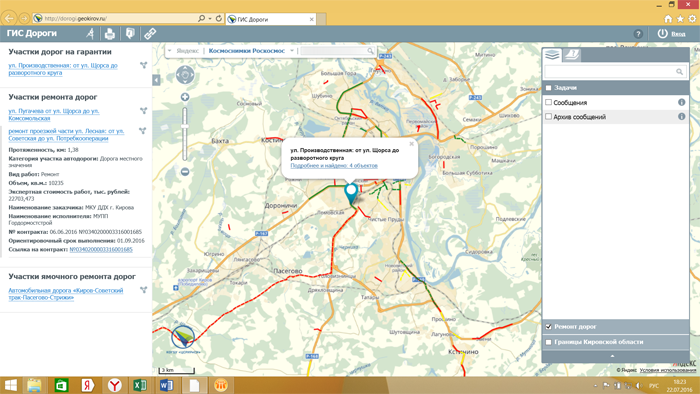This screenshot has height=394, width=700.
Task: Enable the Архив сообщений checkbox
Action: [549, 116]
